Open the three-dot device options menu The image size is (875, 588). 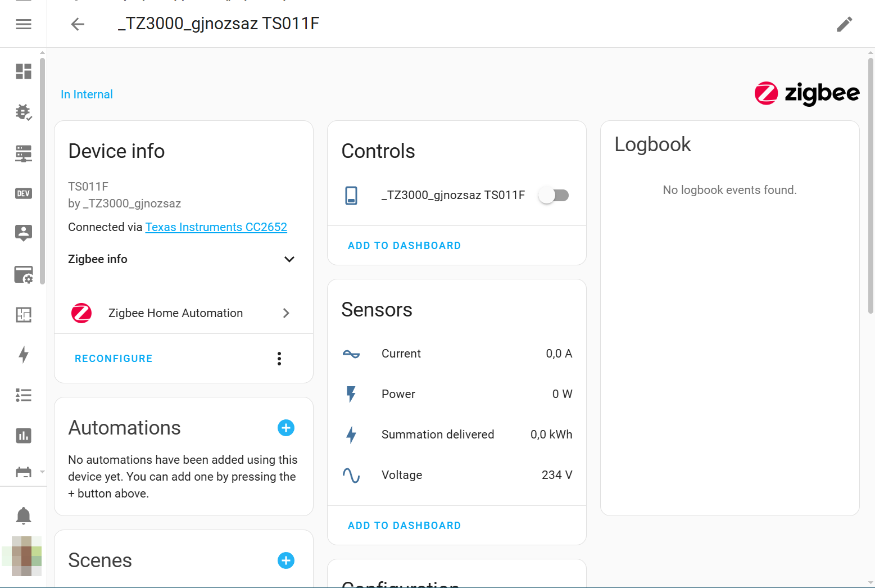[279, 359]
